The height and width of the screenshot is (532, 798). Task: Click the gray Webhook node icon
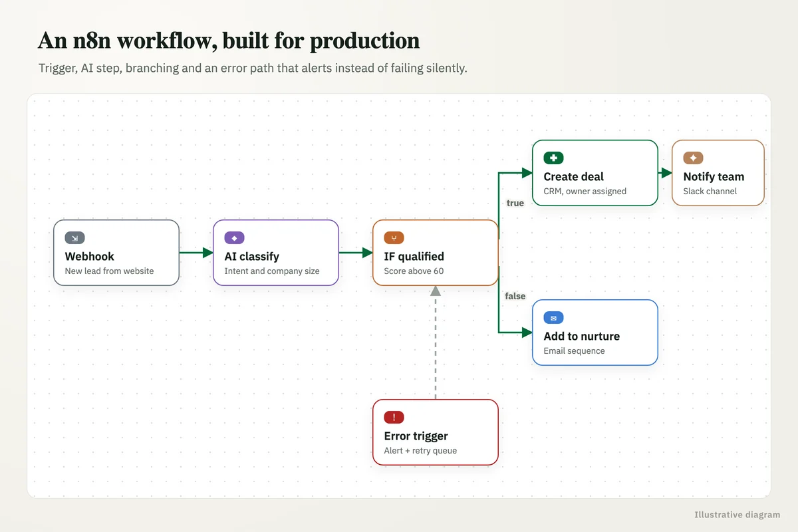point(74,237)
